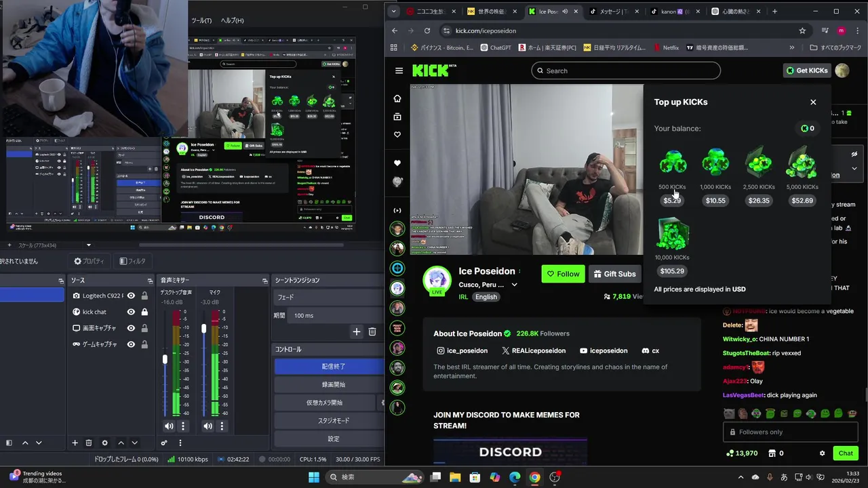Click the English language tag
The image size is (868, 488).
[486, 297]
